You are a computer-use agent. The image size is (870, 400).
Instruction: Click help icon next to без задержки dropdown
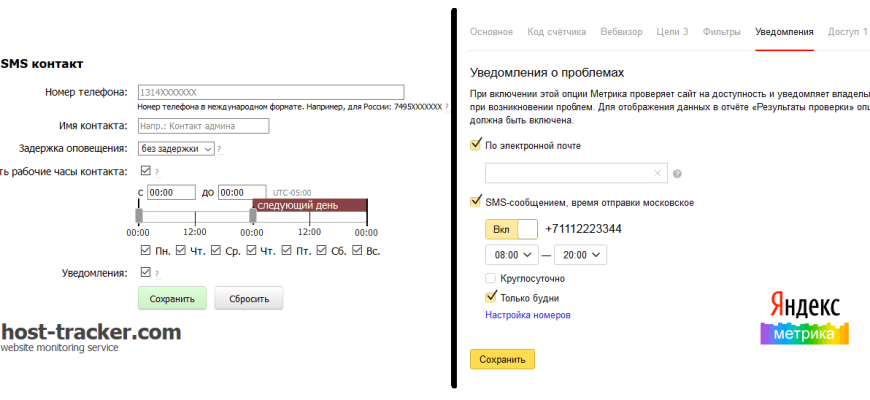pyautogui.click(x=219, y=149)
